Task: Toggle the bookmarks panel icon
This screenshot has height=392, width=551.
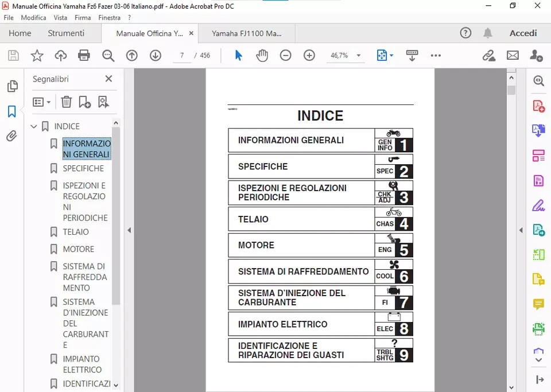Action: (12, 111)
